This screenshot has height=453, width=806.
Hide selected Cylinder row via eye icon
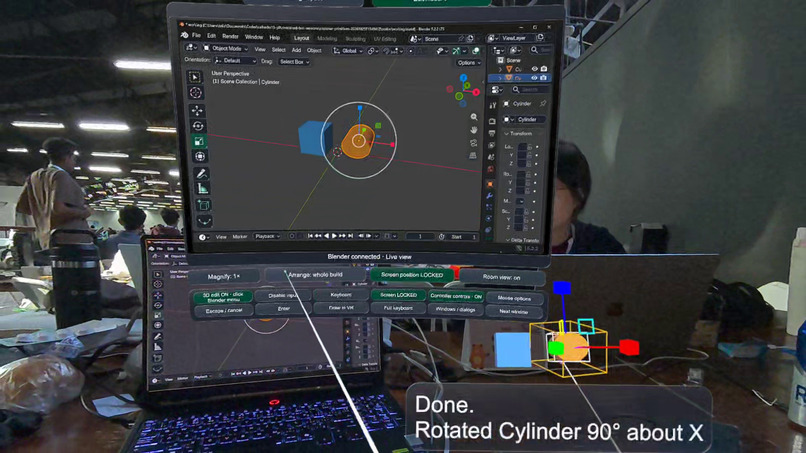[535, 78]
